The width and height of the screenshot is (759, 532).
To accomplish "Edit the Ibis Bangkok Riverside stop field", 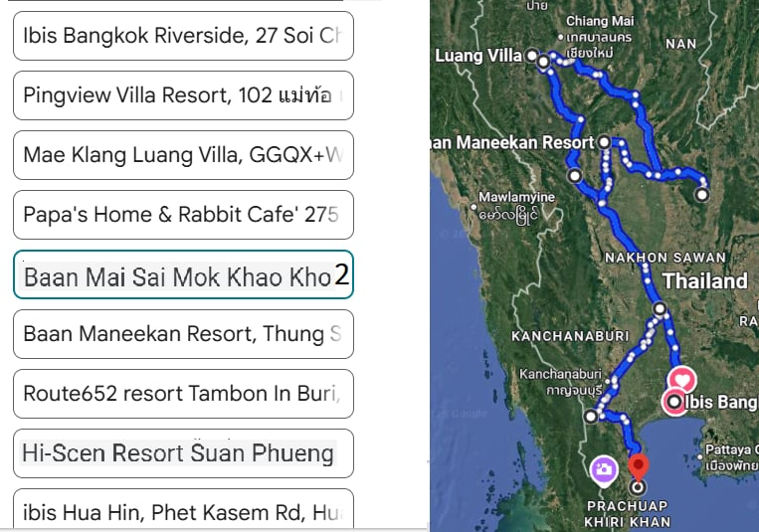I will [183, 36].
